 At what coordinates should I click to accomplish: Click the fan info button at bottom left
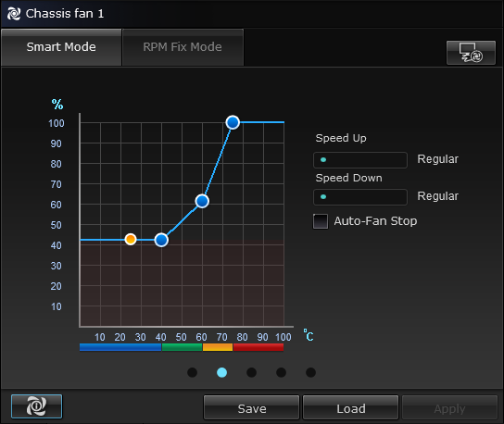click(x=37, y=406)
